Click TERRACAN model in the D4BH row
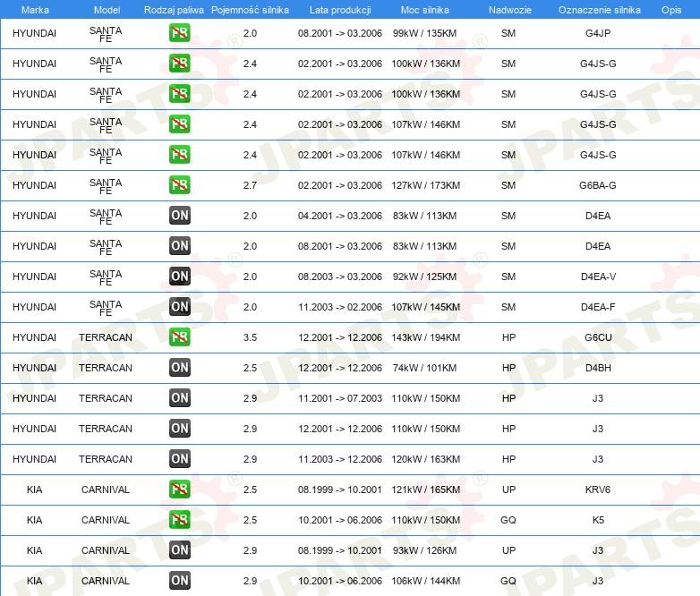The height and width of the screenshot is (596, 700). [x=106, y=368]
